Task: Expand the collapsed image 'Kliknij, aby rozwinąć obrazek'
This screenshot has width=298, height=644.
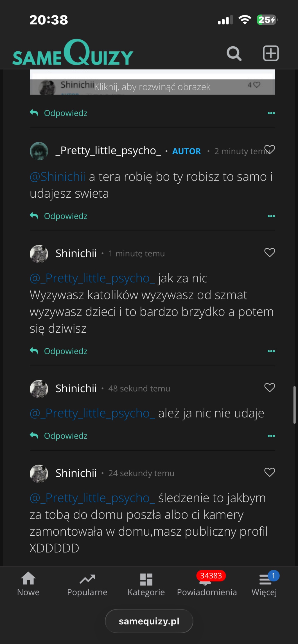Action: (x=152, y=87)
